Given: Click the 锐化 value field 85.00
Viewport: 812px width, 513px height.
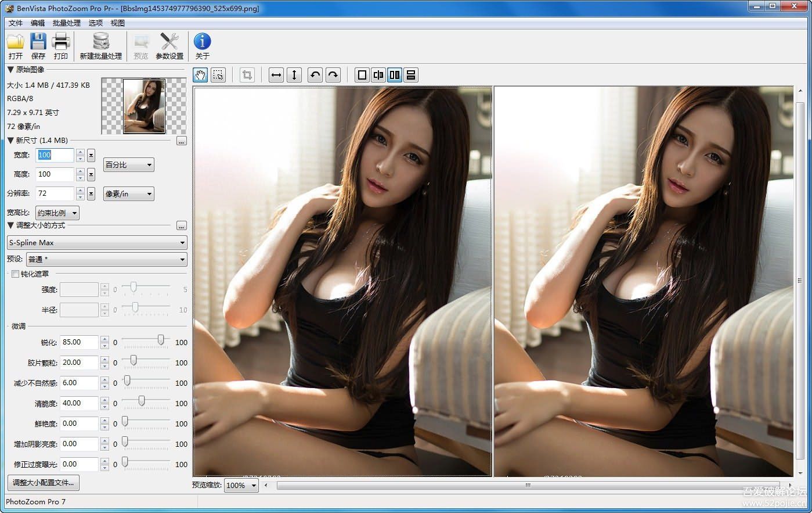Looking at the screenshot, I should tap(79, 342).
